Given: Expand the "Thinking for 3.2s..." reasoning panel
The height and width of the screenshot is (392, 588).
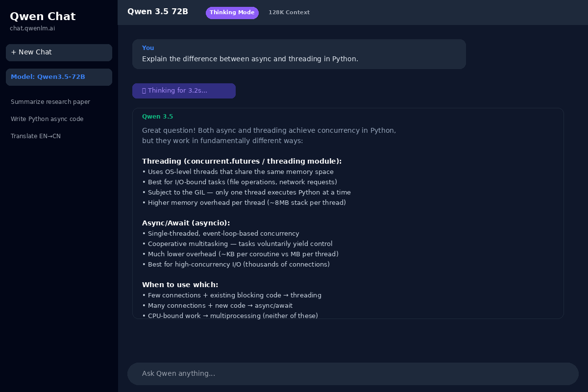Looking at the screenshot, I should tap(184, 91).
